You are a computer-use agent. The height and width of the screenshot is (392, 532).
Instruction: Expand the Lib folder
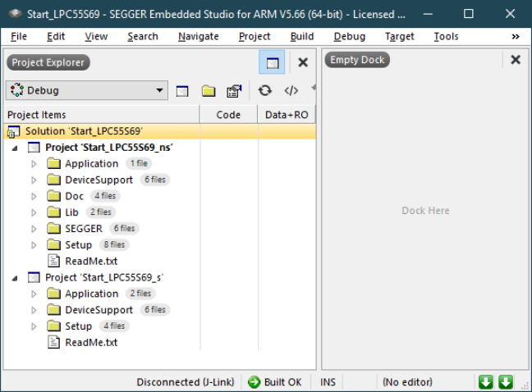tap(34, 212)
